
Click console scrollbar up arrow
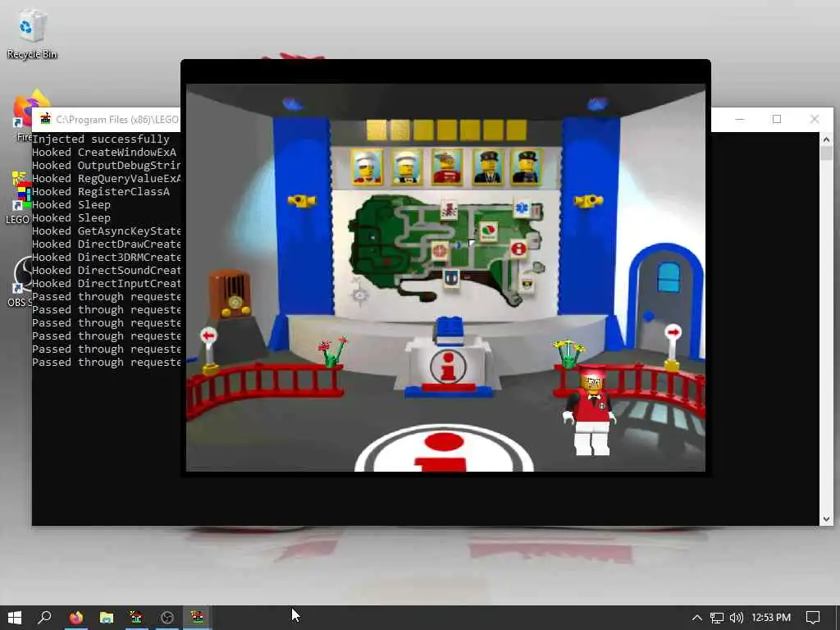click(x=826, y=139)
